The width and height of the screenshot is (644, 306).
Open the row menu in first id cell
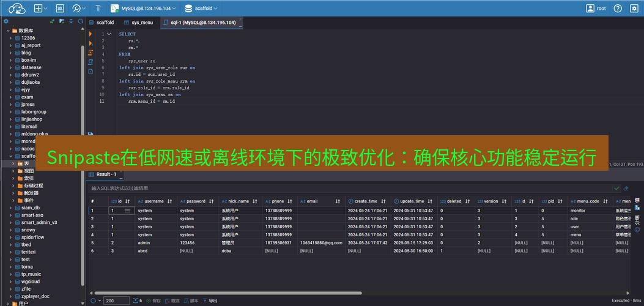[127, 211]
